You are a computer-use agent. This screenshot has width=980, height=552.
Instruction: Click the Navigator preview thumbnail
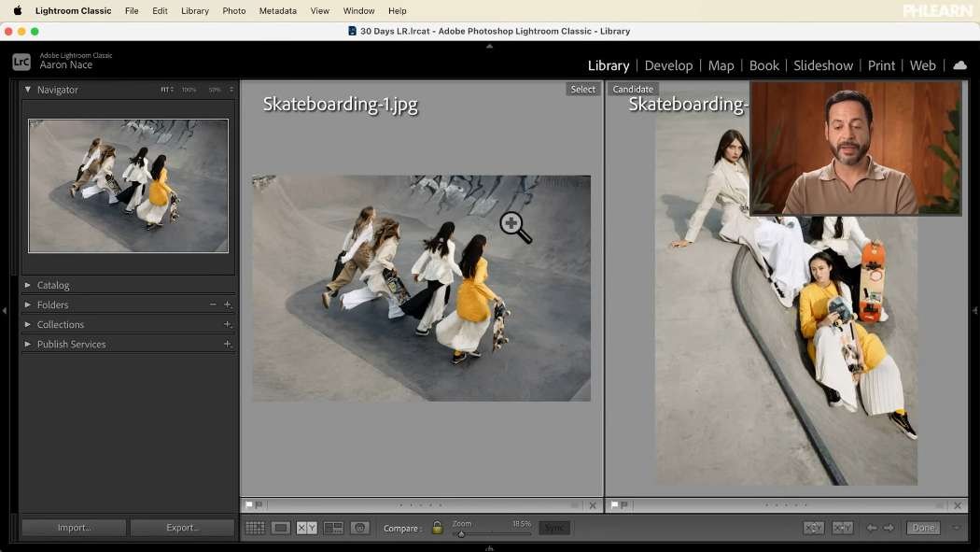click(x=128, y=186)
